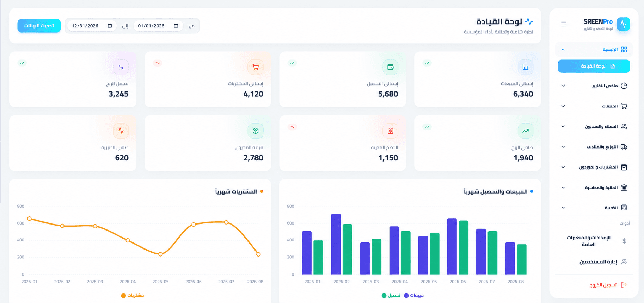Click the trending icon on صافي الربح card
This screenshot has height=303, width=644.
[x=525, y=131]
